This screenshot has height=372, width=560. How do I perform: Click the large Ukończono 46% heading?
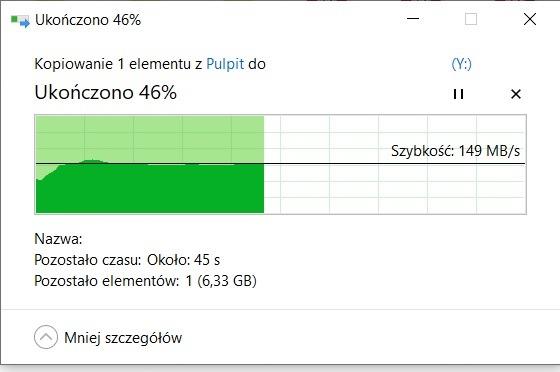pos(106,93)
